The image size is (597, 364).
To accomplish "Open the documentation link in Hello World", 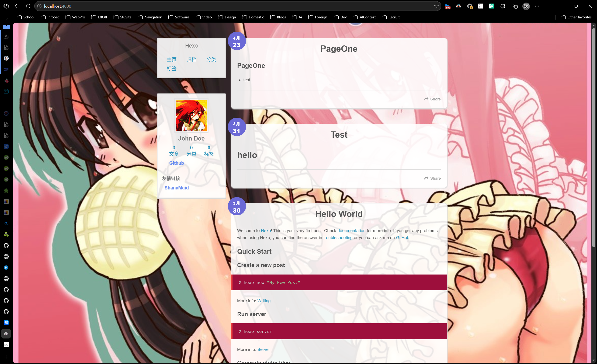I will coord(351,230).
